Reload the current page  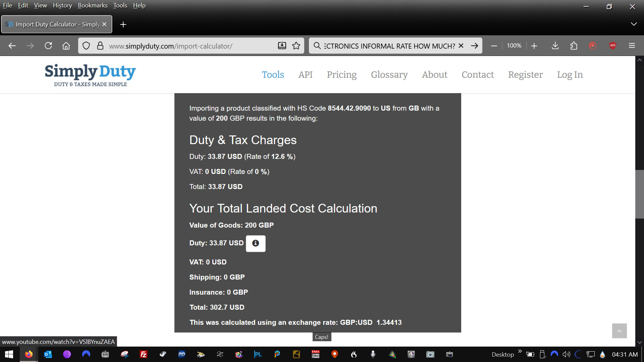click(48, 46)
